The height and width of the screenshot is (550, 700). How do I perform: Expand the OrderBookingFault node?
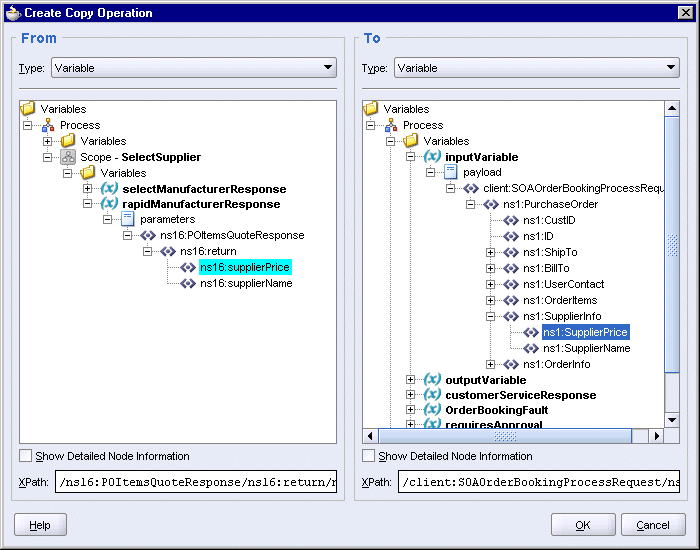click(410, 410)
